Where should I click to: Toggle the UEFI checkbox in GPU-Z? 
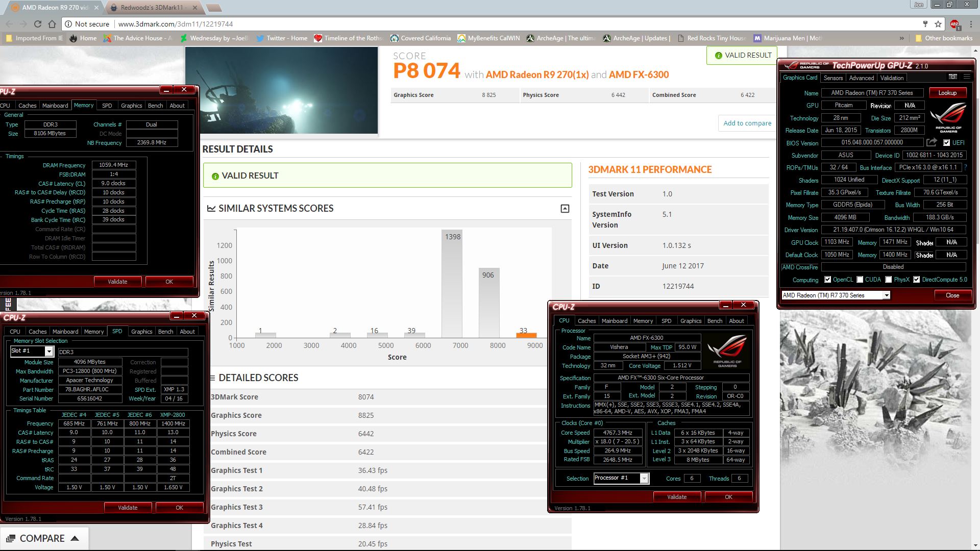[x=946, y=143]
